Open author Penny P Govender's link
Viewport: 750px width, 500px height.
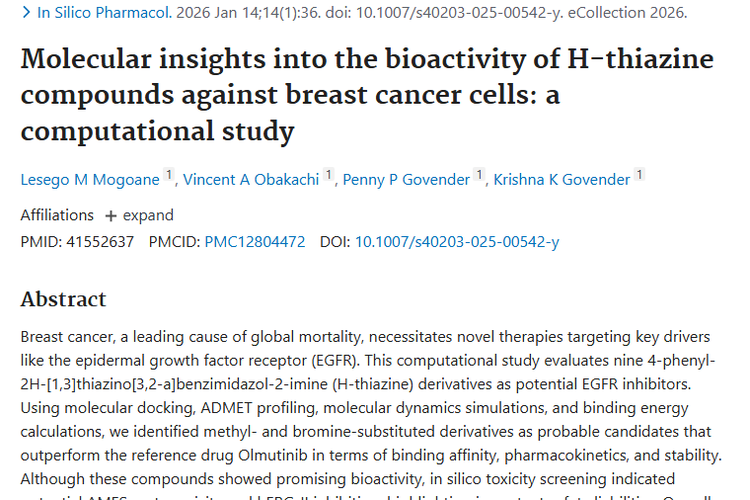click(406, 180)
